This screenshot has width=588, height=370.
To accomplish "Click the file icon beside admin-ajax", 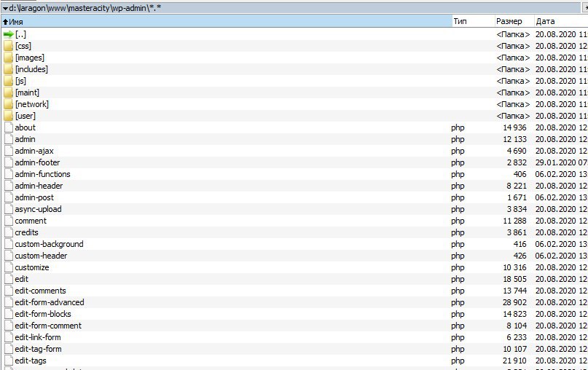I will coord(9,151).
